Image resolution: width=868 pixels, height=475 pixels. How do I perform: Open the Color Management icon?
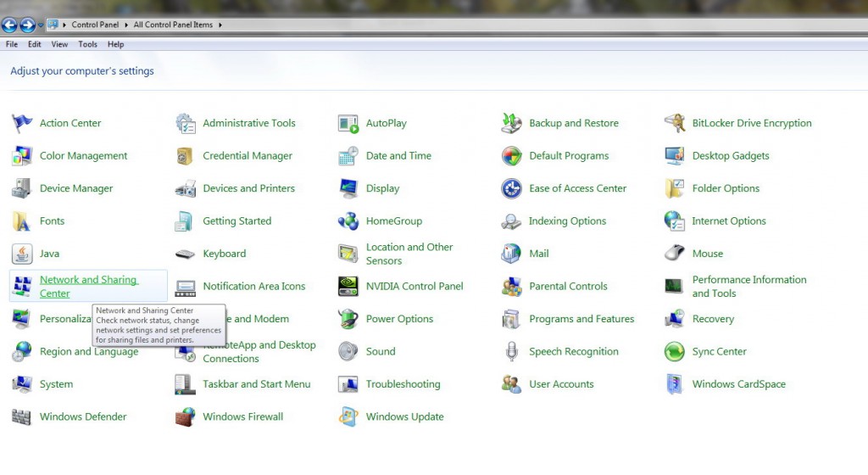click(x=21, y=155)
